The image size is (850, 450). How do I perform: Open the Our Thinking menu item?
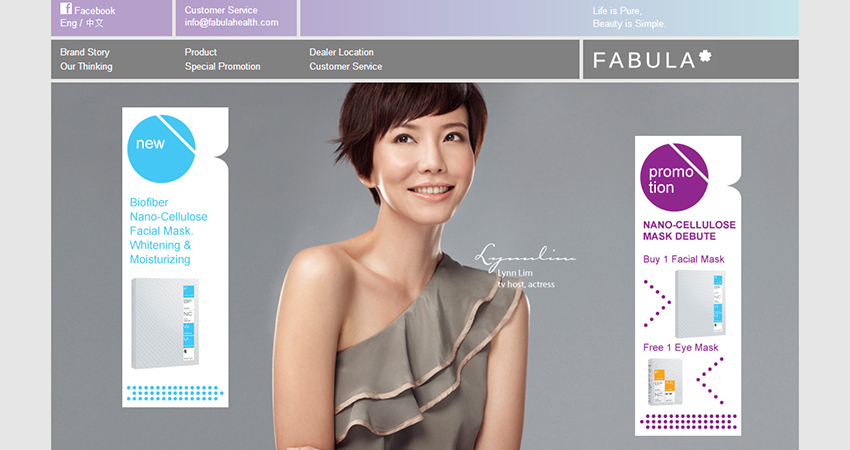pyautogui.click(x=86, y=66)
